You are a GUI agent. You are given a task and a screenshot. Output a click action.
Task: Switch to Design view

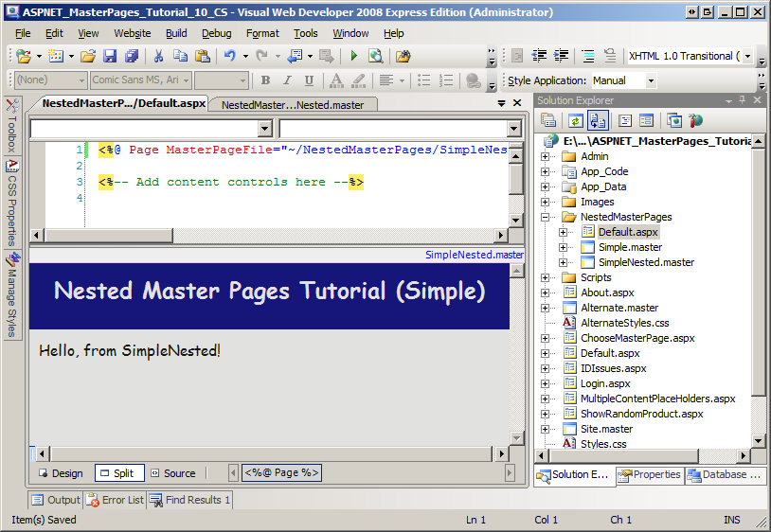click(x=60, y=473)
